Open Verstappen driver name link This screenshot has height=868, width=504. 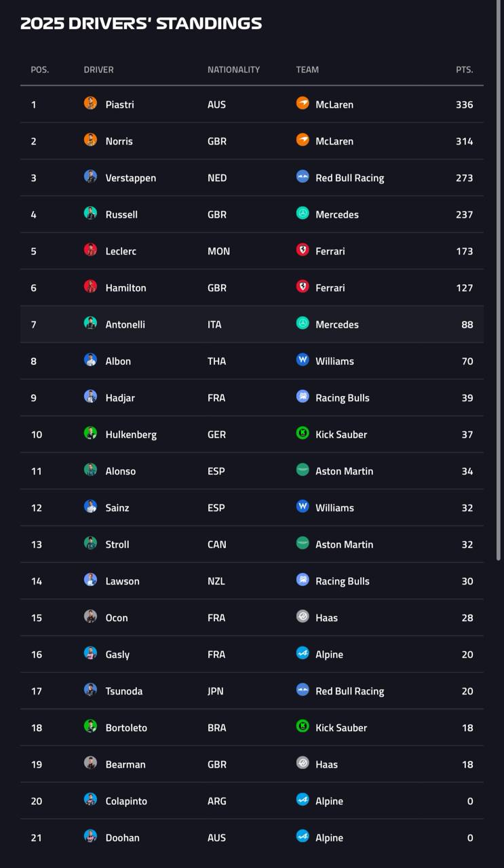(x=130, y=178)
